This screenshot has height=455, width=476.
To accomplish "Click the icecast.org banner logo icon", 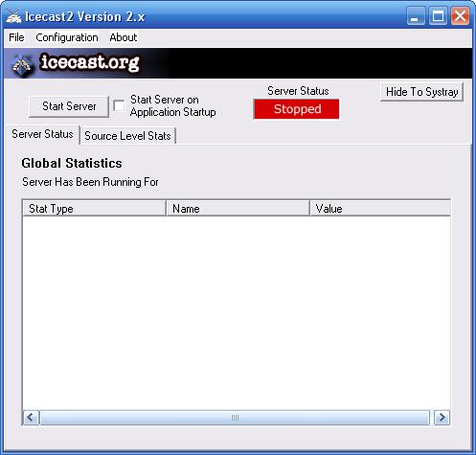I will pyautogui.click(x=22, y=65).
